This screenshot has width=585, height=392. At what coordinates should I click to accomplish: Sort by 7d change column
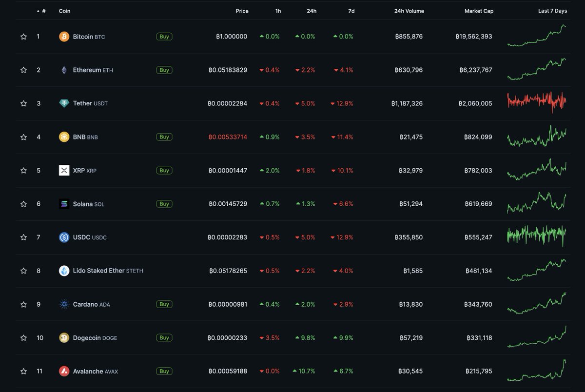[351, 11]
